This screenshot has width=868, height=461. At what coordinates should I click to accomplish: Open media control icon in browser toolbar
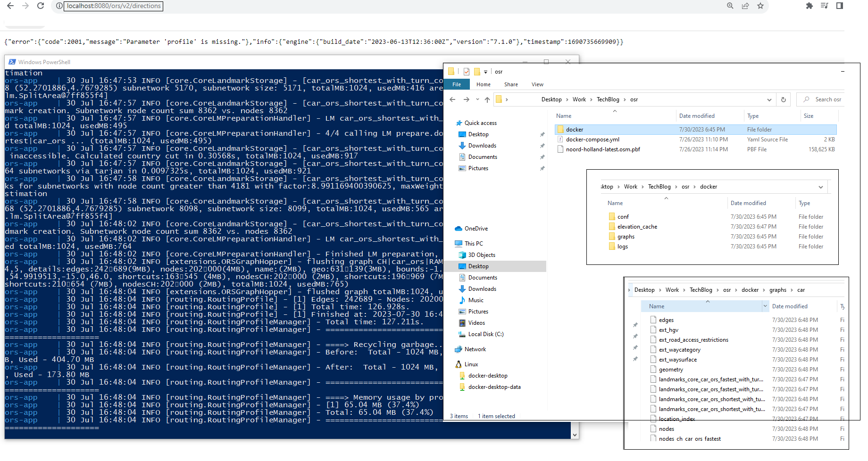coord(825,6)
